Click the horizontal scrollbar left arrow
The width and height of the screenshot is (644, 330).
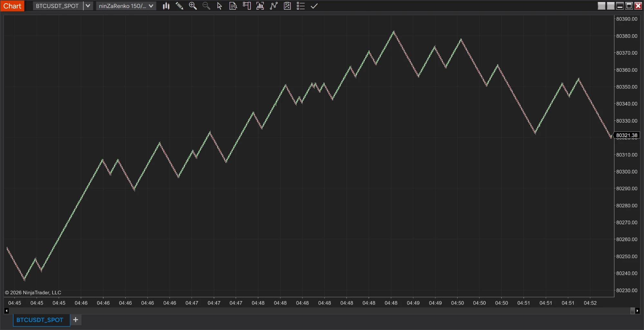click(6, 311)
